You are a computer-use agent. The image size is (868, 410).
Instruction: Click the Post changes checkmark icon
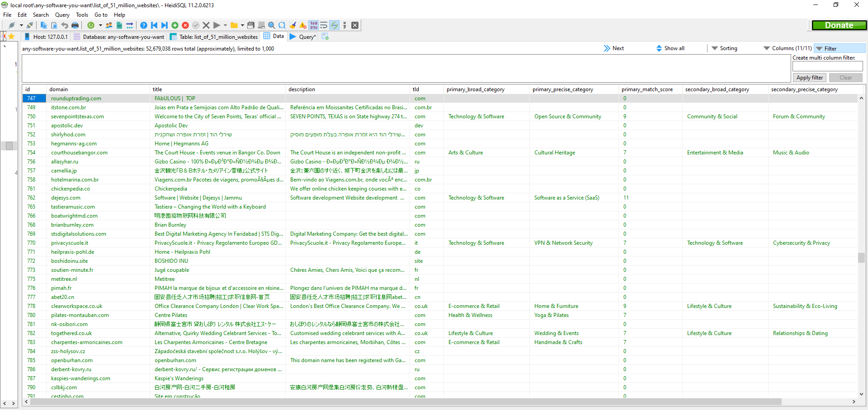196,25
